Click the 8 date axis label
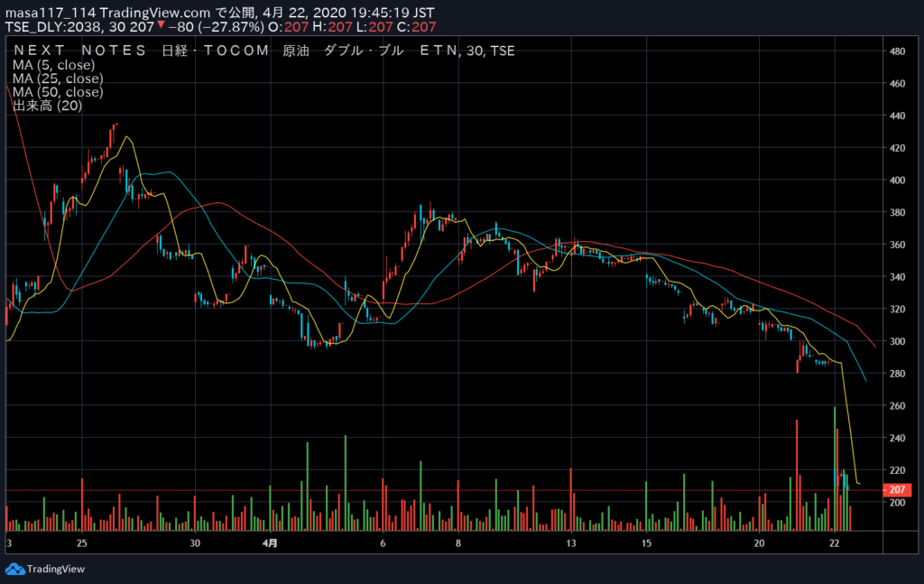 tap(457, 543)
